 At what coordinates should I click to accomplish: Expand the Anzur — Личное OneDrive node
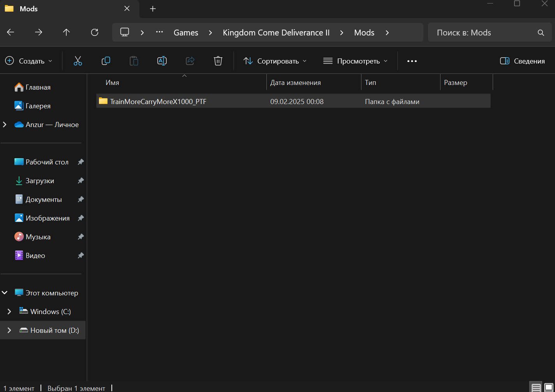point(5,125)
